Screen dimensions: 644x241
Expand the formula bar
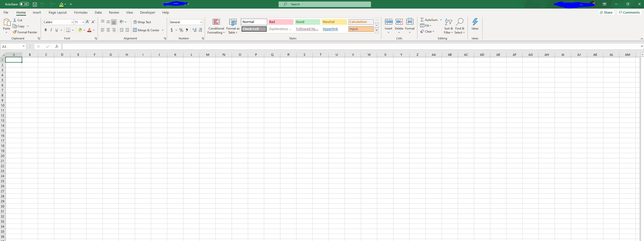pos(642,46)
